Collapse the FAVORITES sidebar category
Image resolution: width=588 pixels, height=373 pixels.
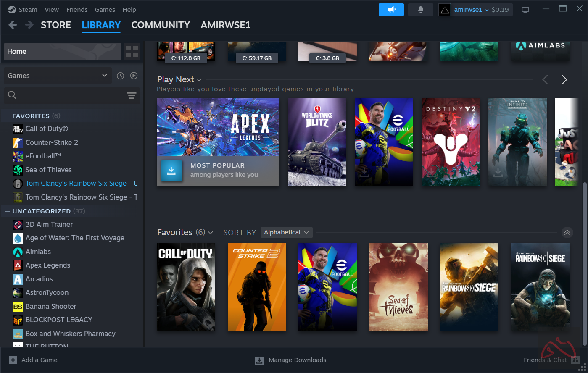[7, 116]
